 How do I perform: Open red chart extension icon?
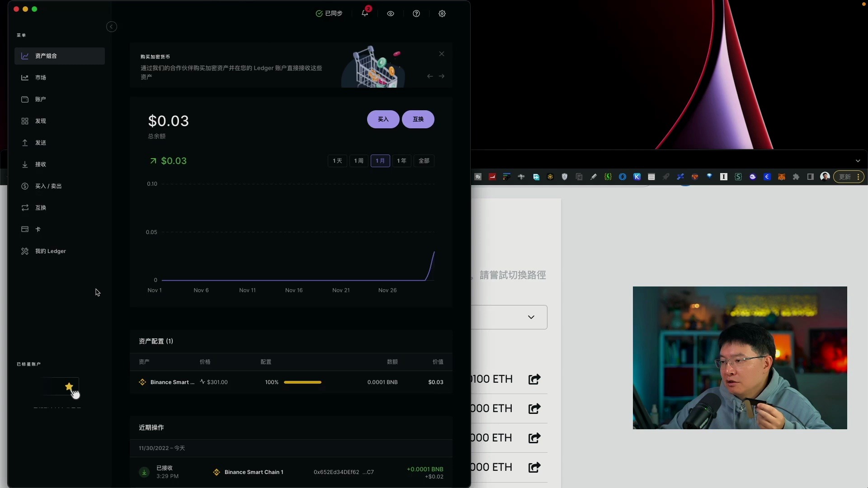[492, 177]
